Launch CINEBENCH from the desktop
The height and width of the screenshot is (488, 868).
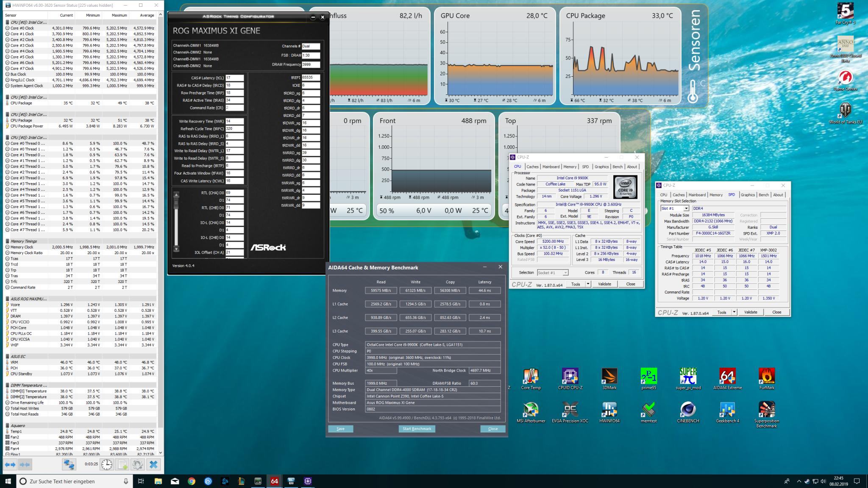688,412
